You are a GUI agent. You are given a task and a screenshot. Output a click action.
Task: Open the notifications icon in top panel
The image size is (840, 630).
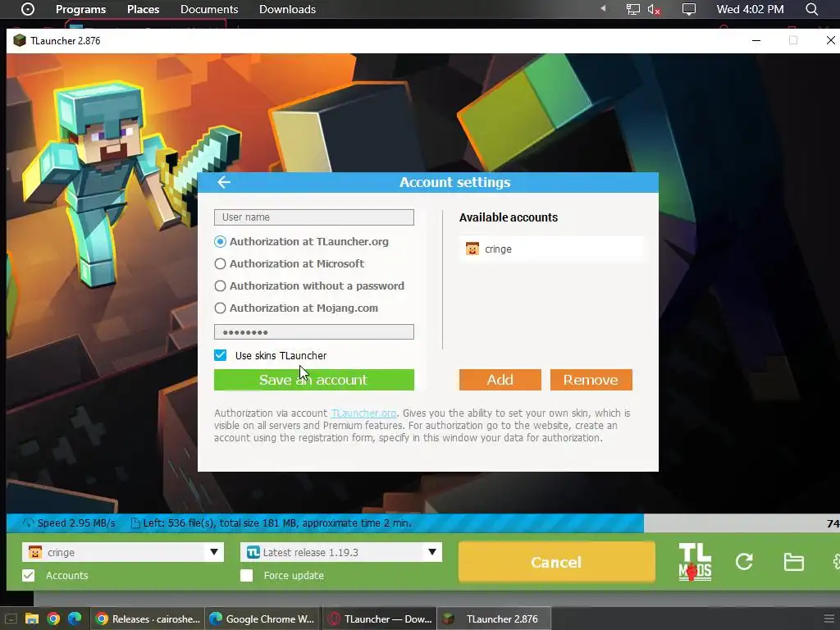coord(689,9)
